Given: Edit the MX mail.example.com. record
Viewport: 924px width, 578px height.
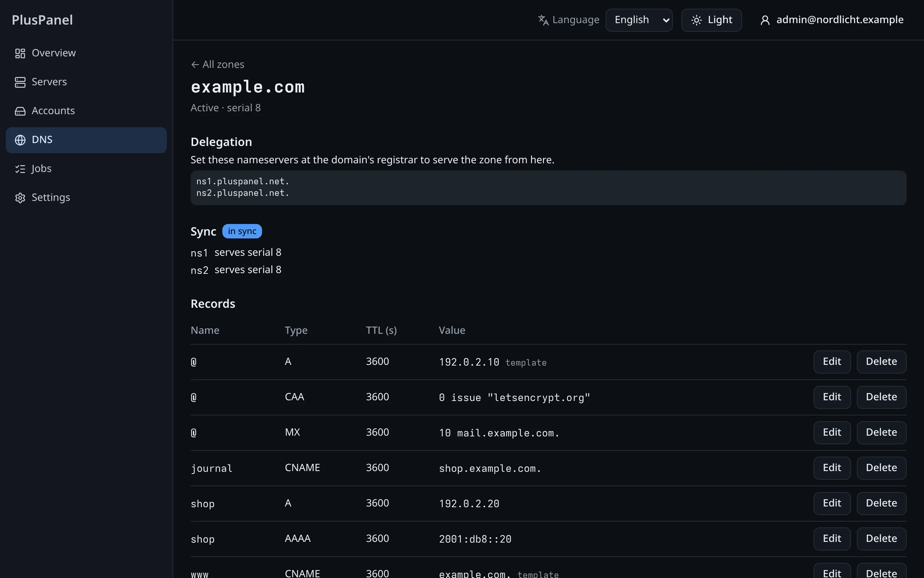Looking at the screenshot, I should 832,432.
